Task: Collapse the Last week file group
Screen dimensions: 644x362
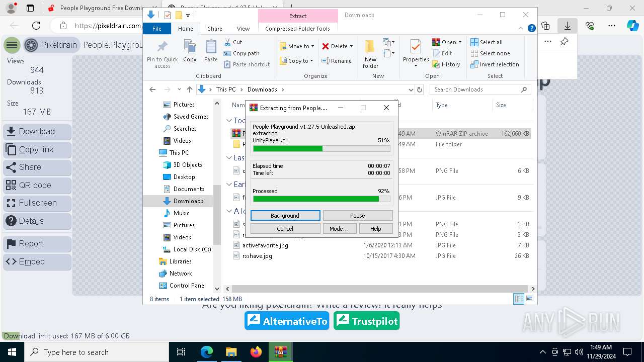Action: (229, 158)
